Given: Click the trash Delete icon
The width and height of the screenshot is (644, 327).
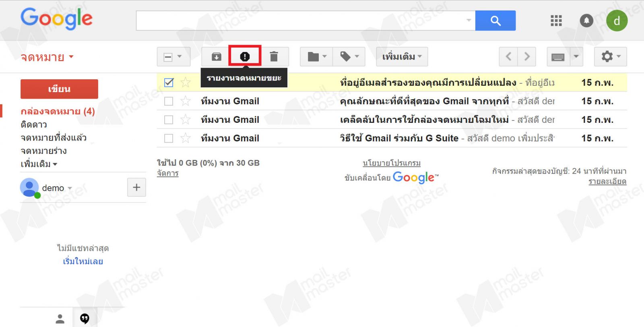Looking at the screenshot, I should click(274, 57).
